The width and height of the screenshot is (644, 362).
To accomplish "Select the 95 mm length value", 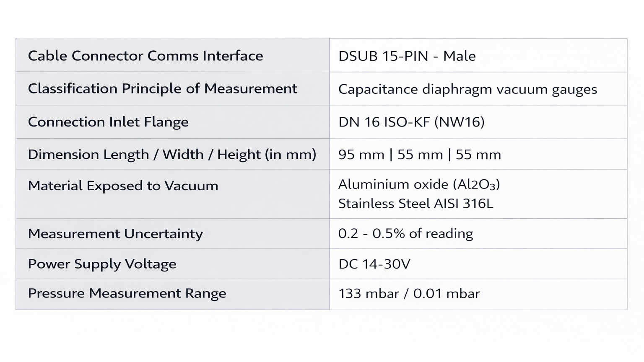I will click(361, 155).
